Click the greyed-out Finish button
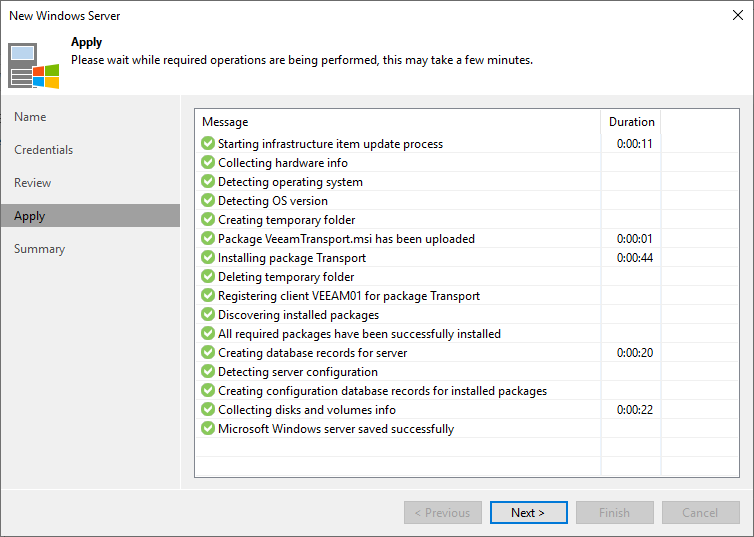 click(615, 512)
